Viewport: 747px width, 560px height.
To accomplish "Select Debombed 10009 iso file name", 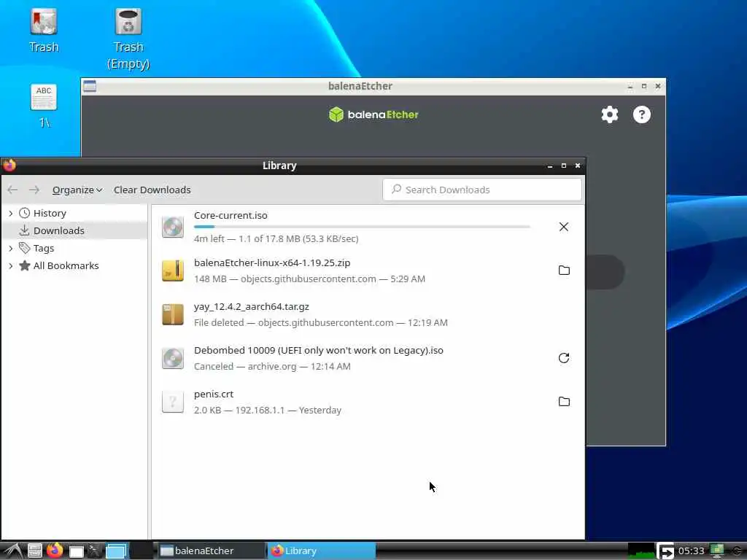I will point(319,351).
